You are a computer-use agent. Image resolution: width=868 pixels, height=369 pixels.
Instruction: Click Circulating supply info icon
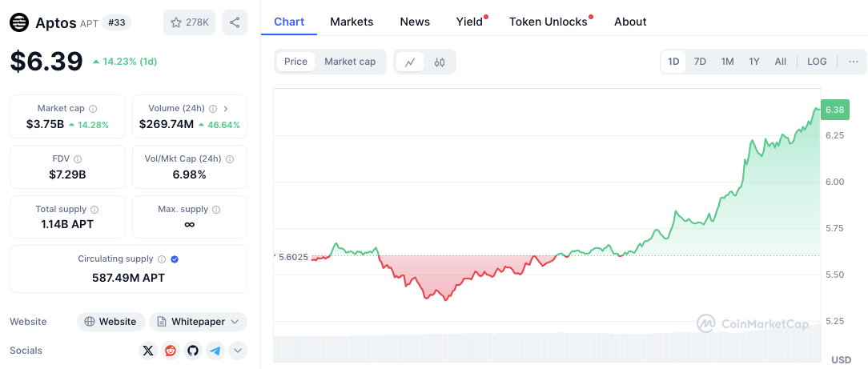tap(162, 259)
